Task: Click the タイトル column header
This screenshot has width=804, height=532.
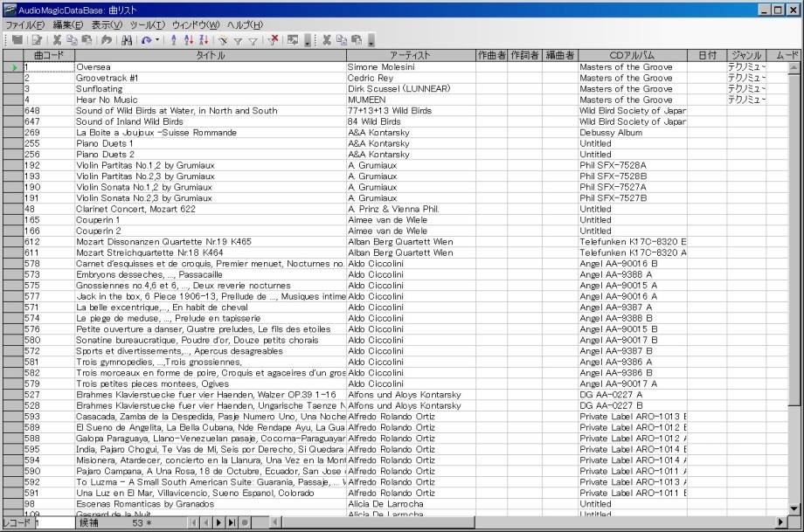Action: point(211,55)
